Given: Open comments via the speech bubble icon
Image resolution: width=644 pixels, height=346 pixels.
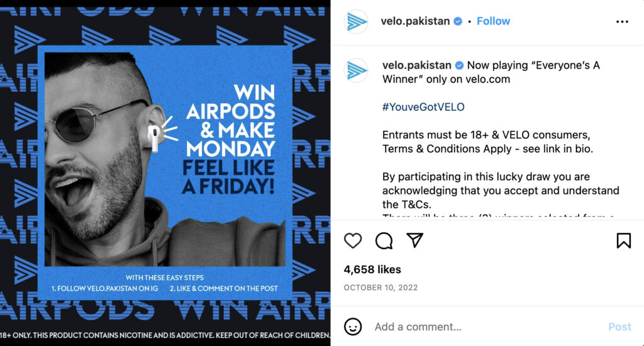Looking at the screenshot, I should 384,240.
